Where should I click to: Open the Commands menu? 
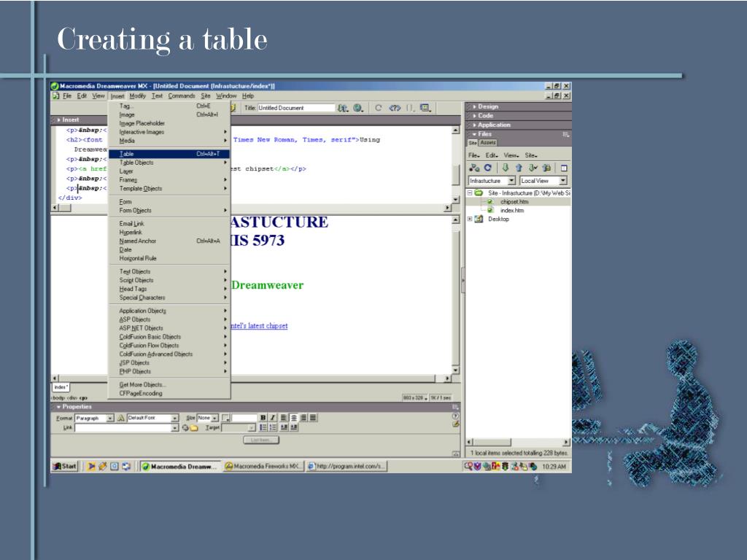[x=181, y=96]
